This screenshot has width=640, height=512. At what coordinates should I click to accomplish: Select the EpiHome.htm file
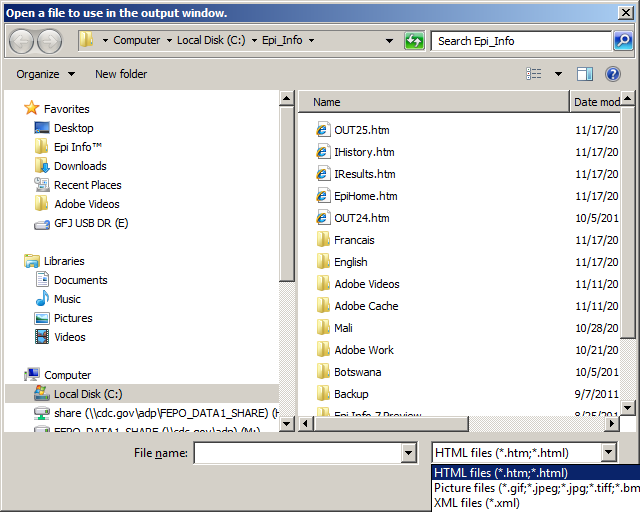click(x=365, y=196)
